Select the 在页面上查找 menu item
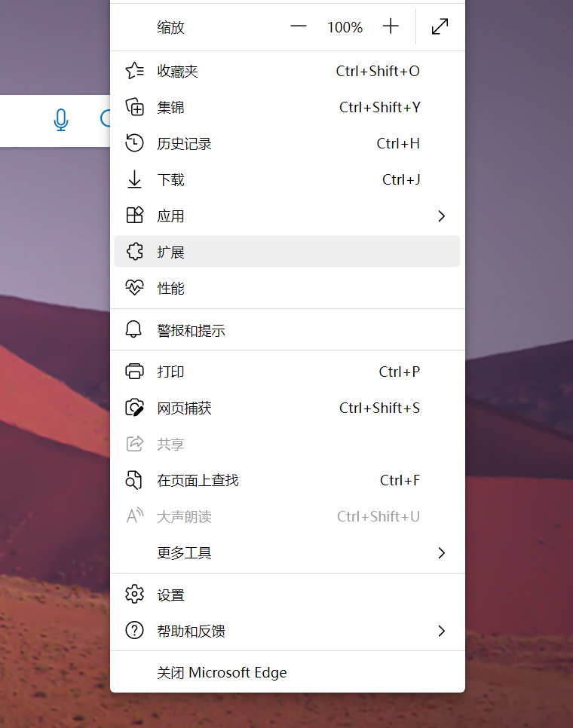This screenshot has width=573, height=728. [287, 481]
